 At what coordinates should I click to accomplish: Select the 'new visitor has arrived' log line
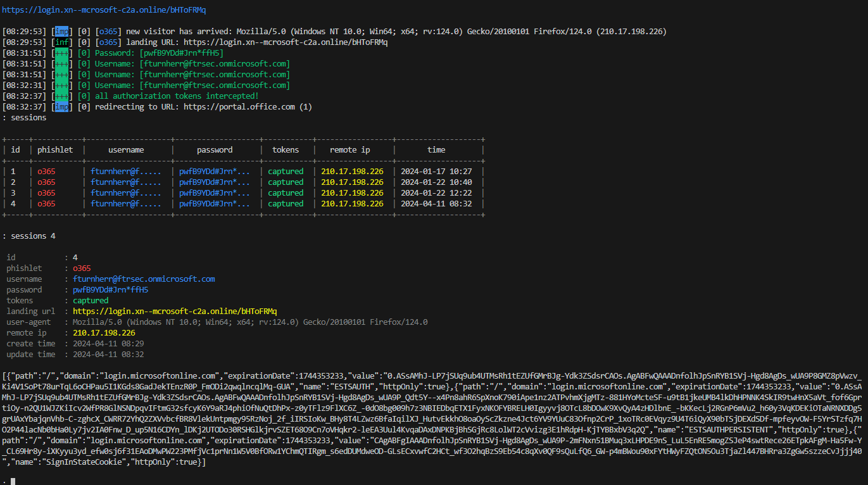tap(334, 32)
